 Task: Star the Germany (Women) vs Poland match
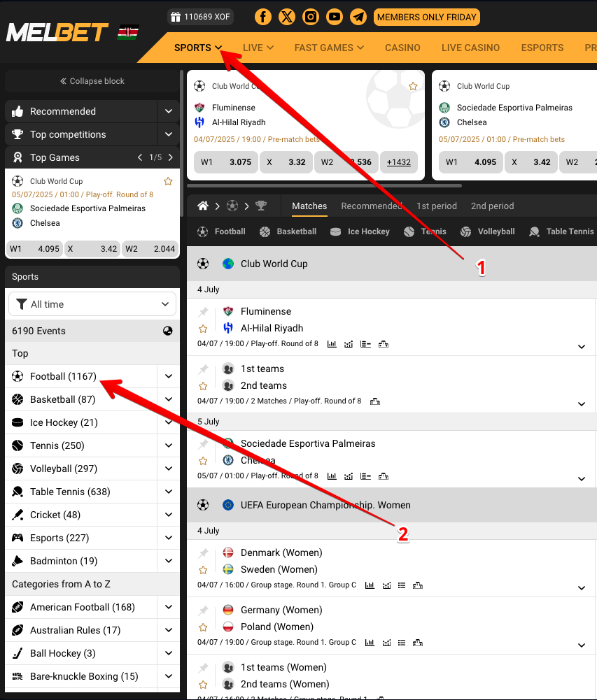tap(203, 627)
